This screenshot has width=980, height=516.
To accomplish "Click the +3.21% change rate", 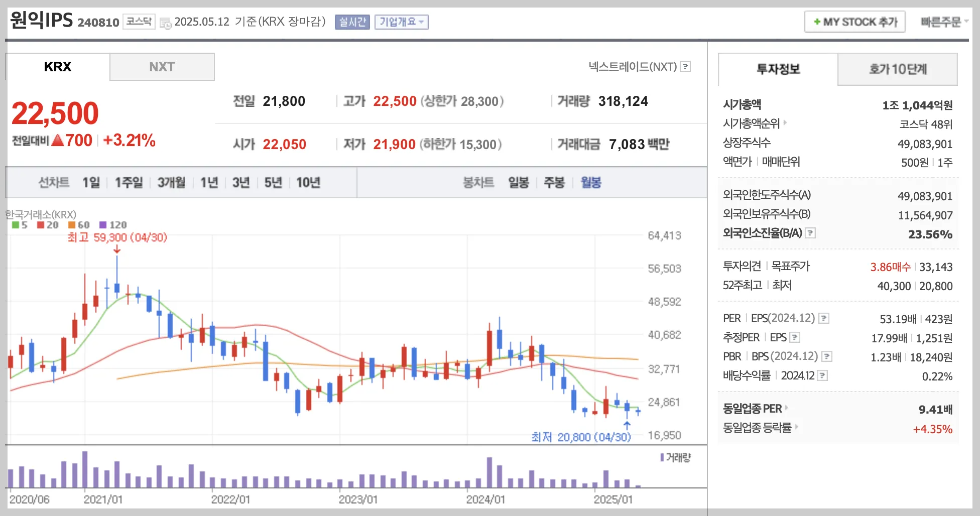I will (x=129, y=141).
